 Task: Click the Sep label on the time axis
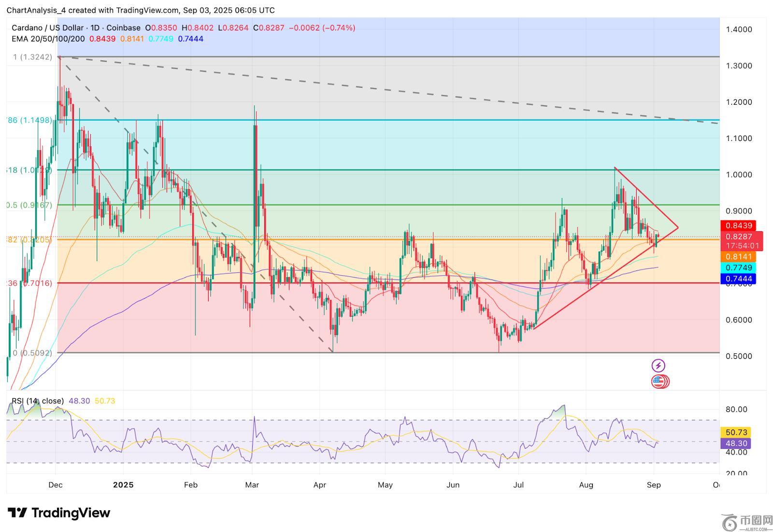(x=653, y=485)
